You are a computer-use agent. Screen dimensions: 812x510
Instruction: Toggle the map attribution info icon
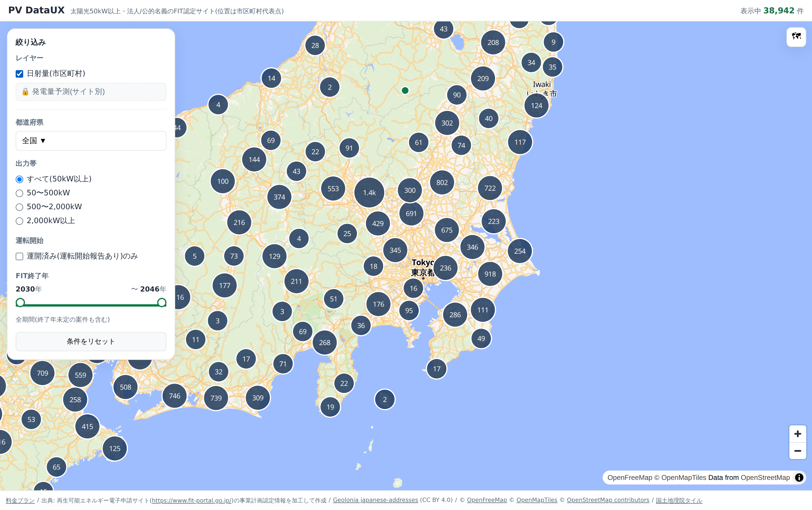coord(799,477)
